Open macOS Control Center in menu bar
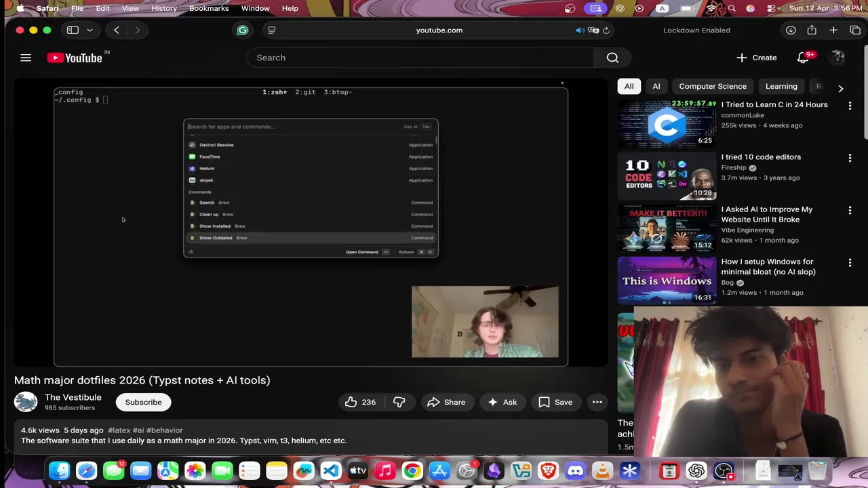 pos(771,8)
